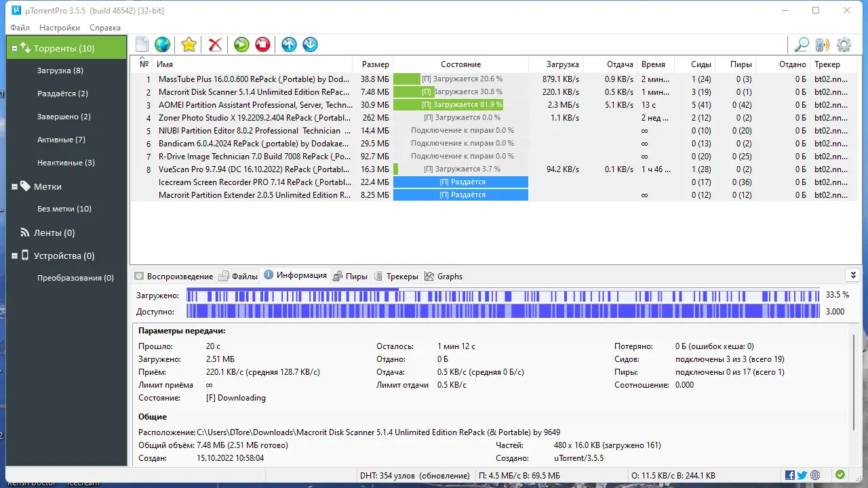Open the Настройки menu
The width and height of the screenshot is (868, 488).
coord(60,28)
